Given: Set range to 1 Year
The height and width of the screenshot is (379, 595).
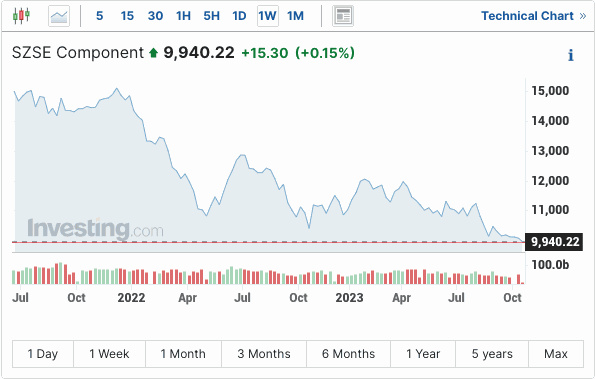Looking at the screenshot, I should point(423,354).
